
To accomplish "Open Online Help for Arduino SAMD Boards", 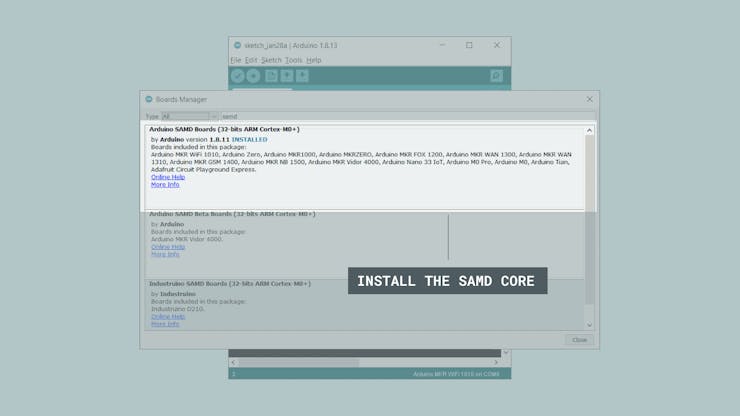I will [x=168, y=177].
